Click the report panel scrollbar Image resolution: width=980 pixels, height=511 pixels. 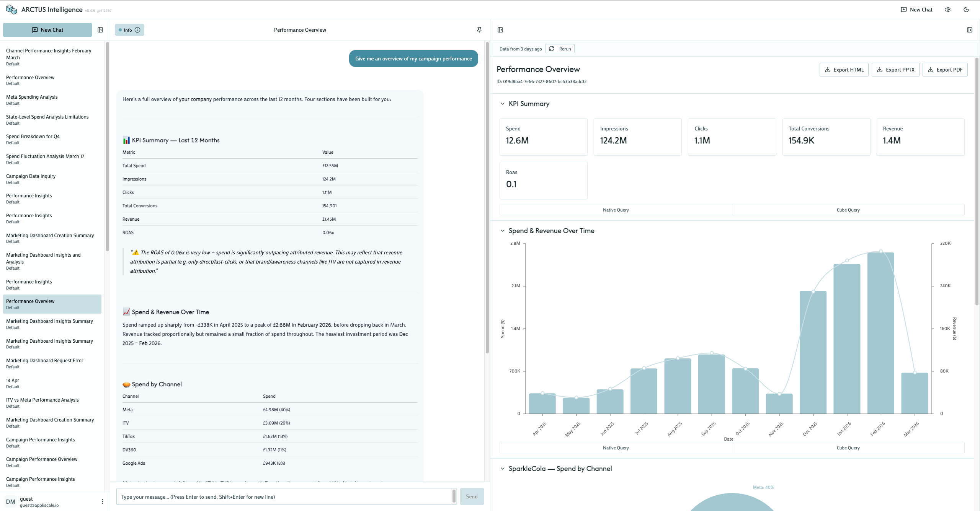pyautogui.click(x=977, y=181)
